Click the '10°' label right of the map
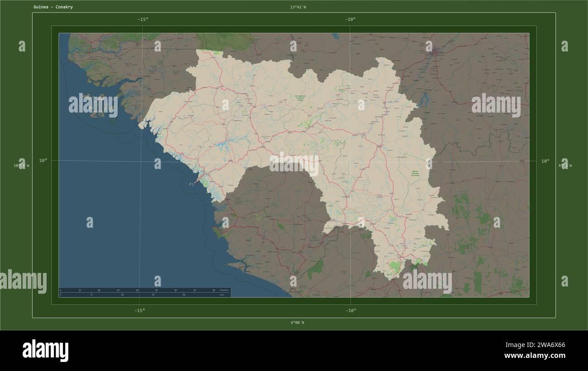Viewport: 588px width, 371px height. pos(545,161)
